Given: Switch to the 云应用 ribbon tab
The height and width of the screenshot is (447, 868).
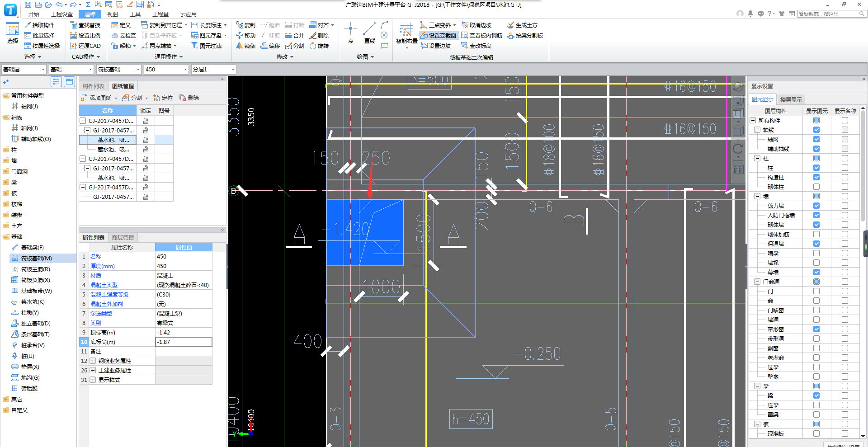Looking at the screenshot, I should pos(189,14).
